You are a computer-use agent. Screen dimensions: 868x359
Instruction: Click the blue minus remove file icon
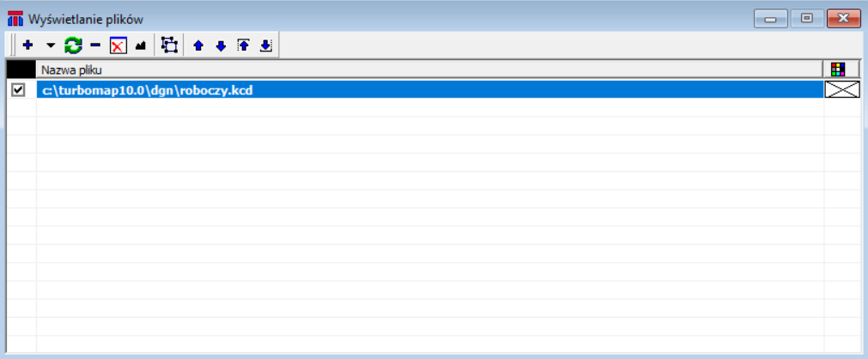[x=95, y=46]
